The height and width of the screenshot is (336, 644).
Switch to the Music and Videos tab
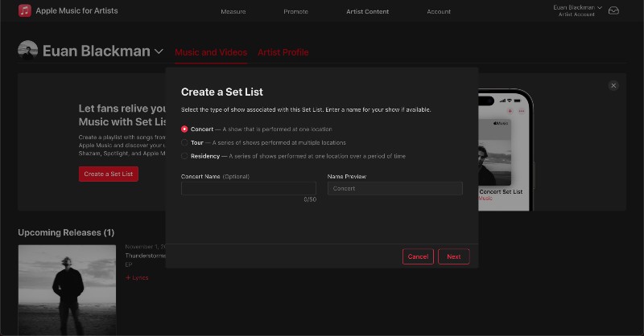pyautogui.click(x=211, y=52)
